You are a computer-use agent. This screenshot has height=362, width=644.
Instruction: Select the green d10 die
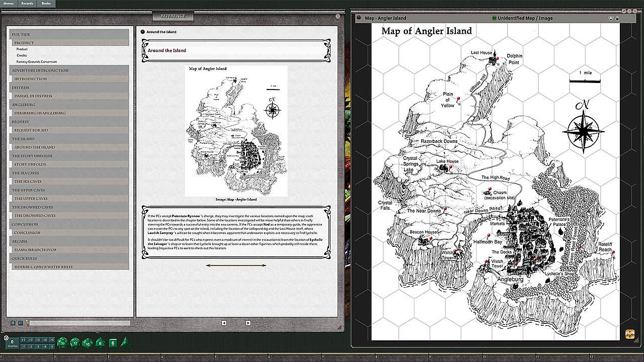87,343
